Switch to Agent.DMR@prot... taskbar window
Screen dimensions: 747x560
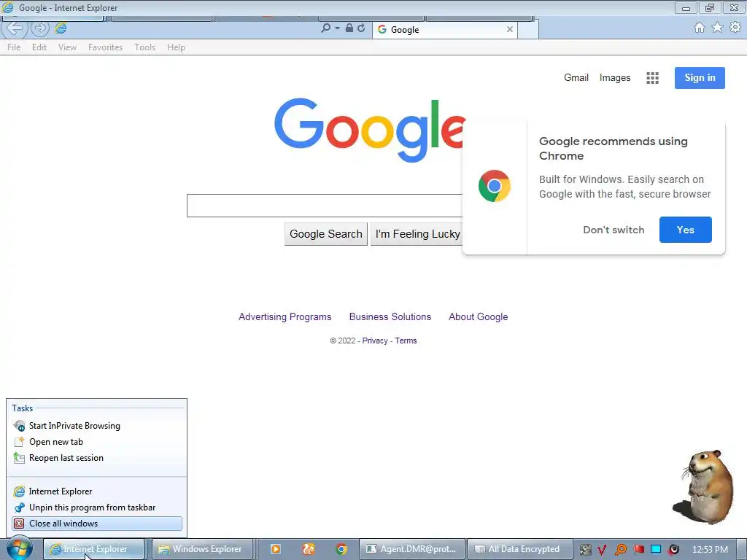(x=411, y=549)
